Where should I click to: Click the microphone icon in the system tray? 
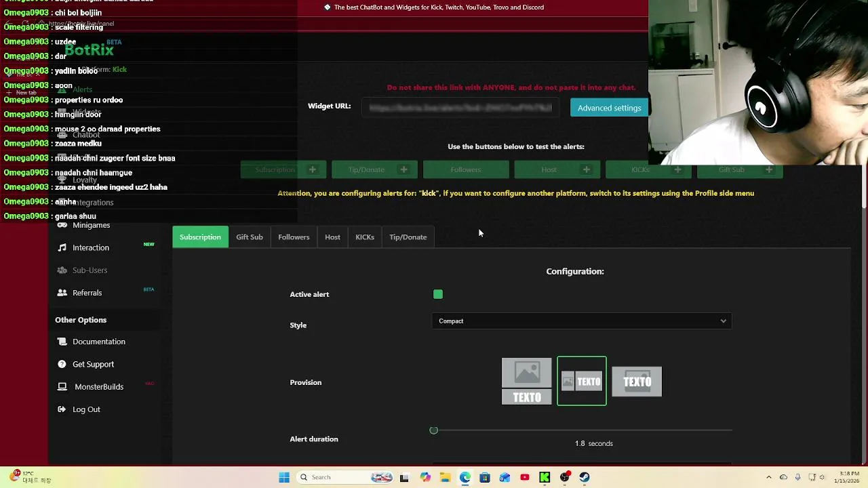coord(798,477)
